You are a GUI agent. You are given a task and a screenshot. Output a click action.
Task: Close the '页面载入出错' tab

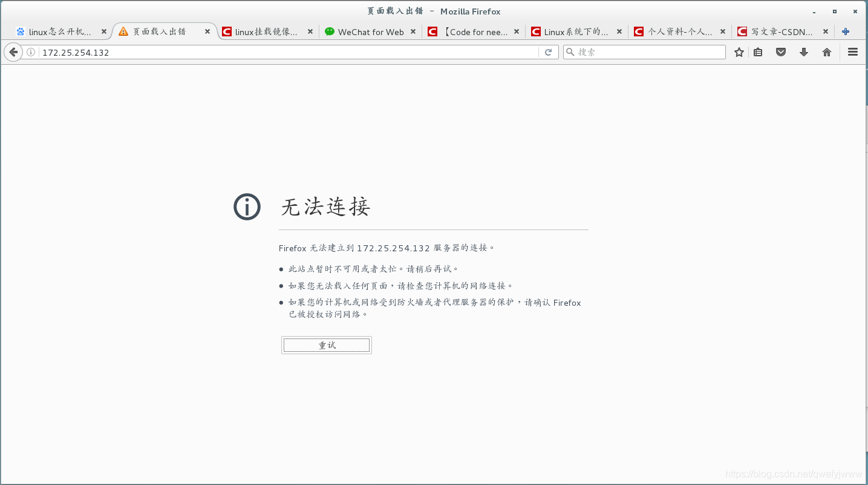pyautogui.click(x=207, y=32)
